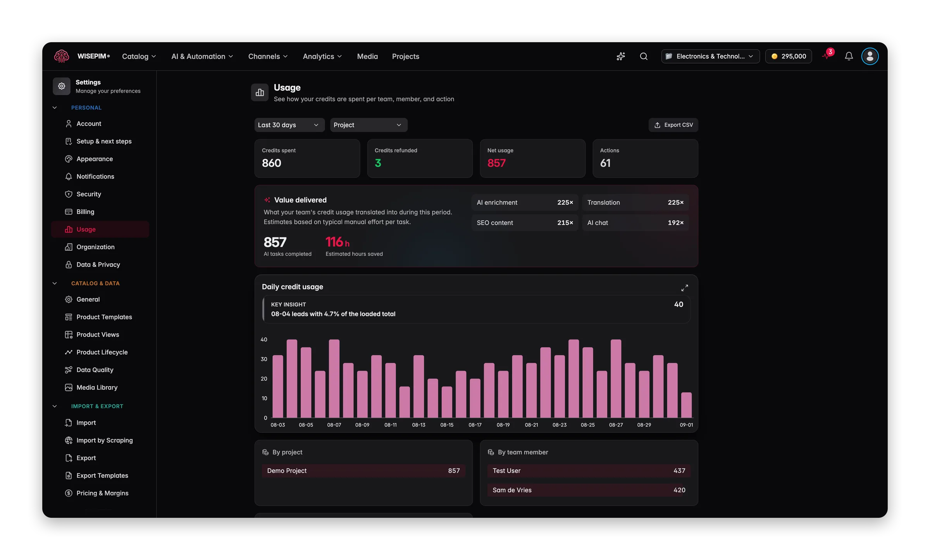Collapse the CATALOG & DATA section
The height and width of the screenshot is (560, 930).
coord(55,283)
